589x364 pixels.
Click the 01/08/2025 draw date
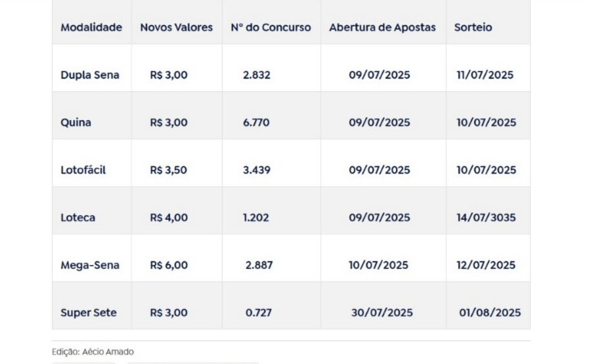coord(490,313)
